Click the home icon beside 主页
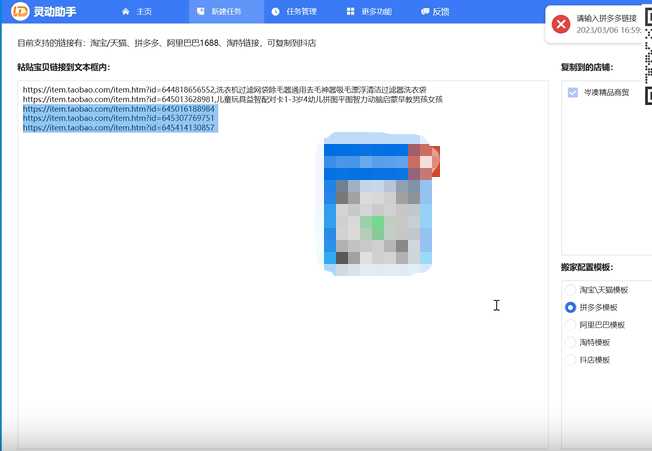652x451 pixels. [x=125, y=12]
